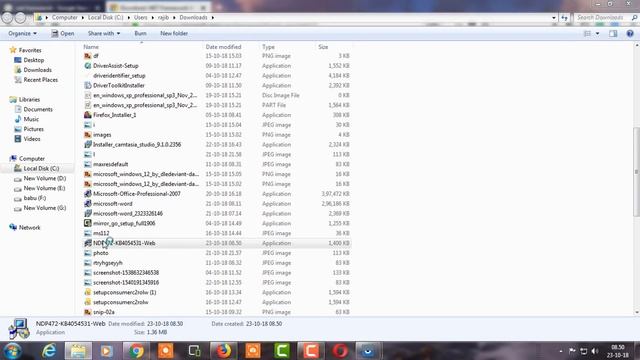The width and height of the screenshot is (640, 360).
Task: Select rajib in the address breadcrumb
Action: tap(163, 18)
